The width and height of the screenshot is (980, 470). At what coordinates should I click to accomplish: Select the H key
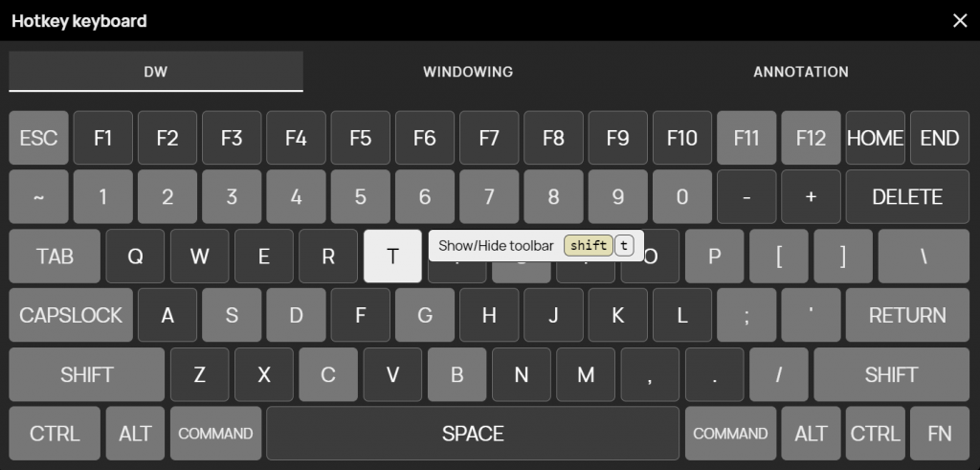point(489,315)
